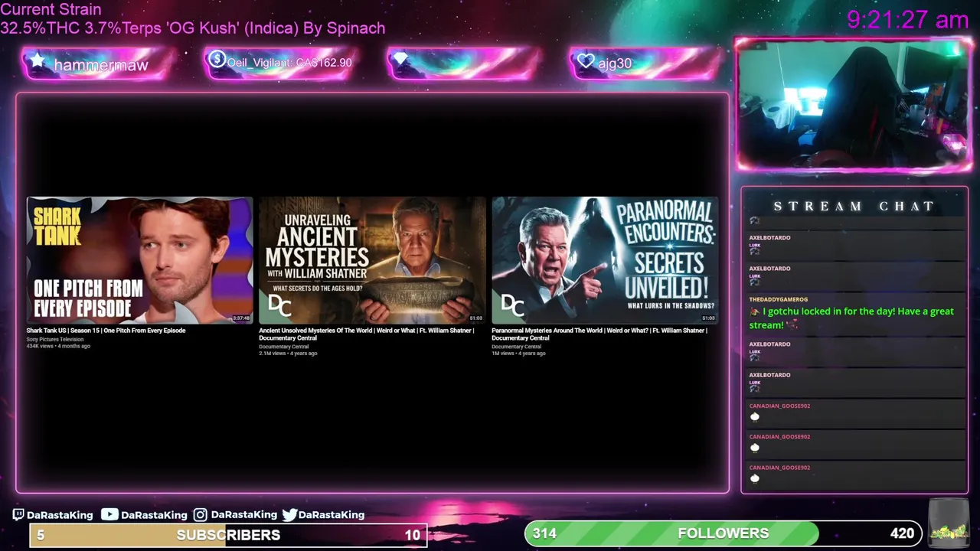Click the DC logo on Paranormal Encounters thumbnail
980x551 pixels.
(x=512, y=305)
